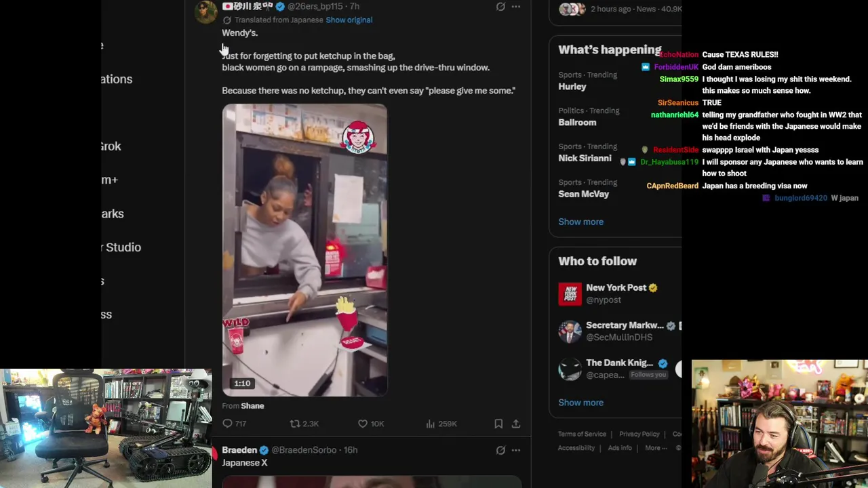Play the Wendy's drive-thru video

[304, 249]
